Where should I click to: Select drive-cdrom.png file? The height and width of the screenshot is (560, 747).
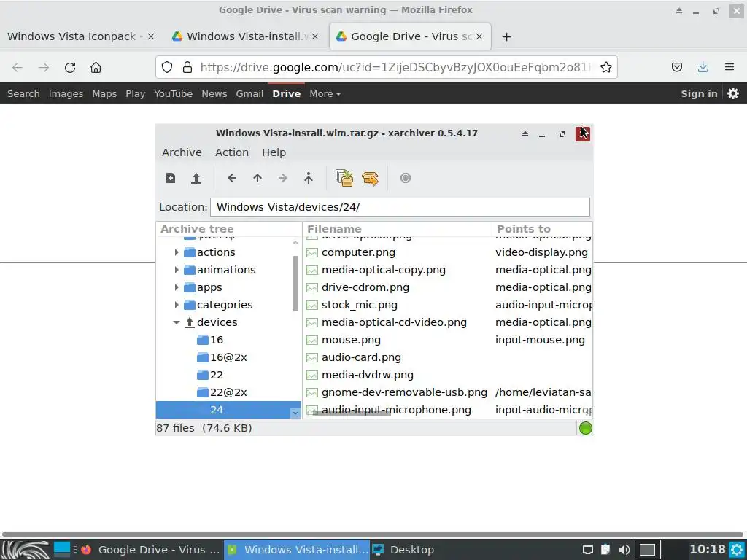(x=365, y=287)
